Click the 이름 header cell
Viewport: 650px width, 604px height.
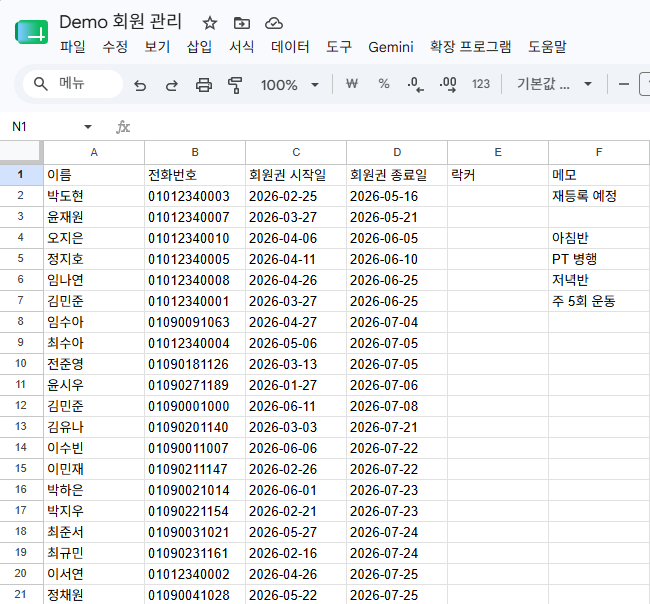(x=94, y=175)
